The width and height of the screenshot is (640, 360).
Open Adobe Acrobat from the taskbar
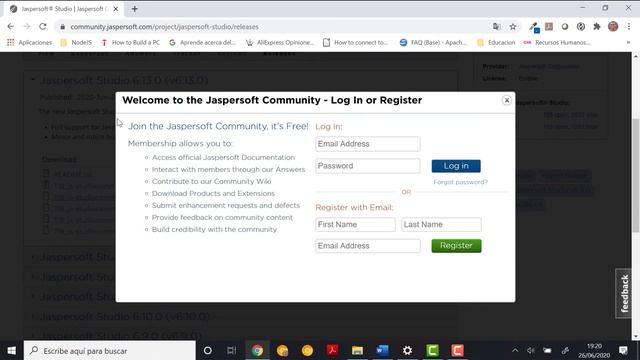pyautogui.click(x=332, y=351)
